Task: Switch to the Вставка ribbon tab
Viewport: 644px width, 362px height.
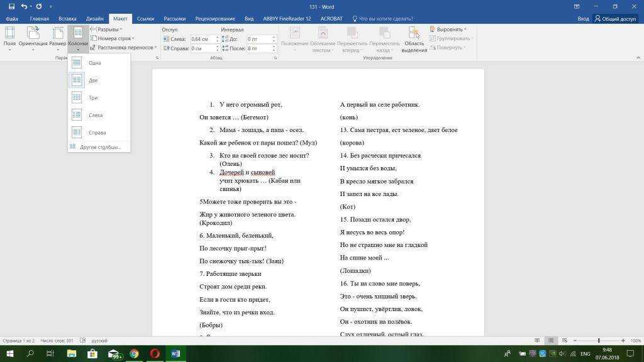Action: tap(67, 19)
